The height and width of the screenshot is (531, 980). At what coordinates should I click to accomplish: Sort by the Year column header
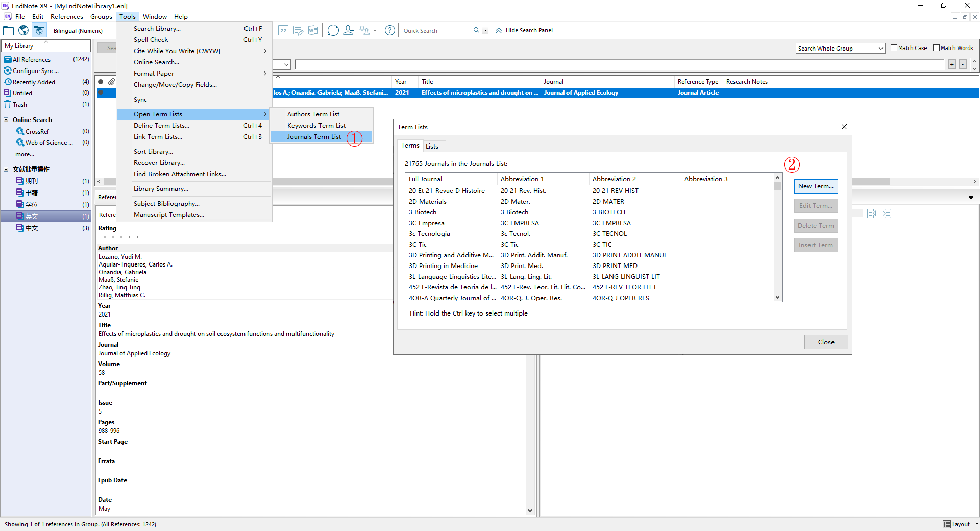click(405, 82)
